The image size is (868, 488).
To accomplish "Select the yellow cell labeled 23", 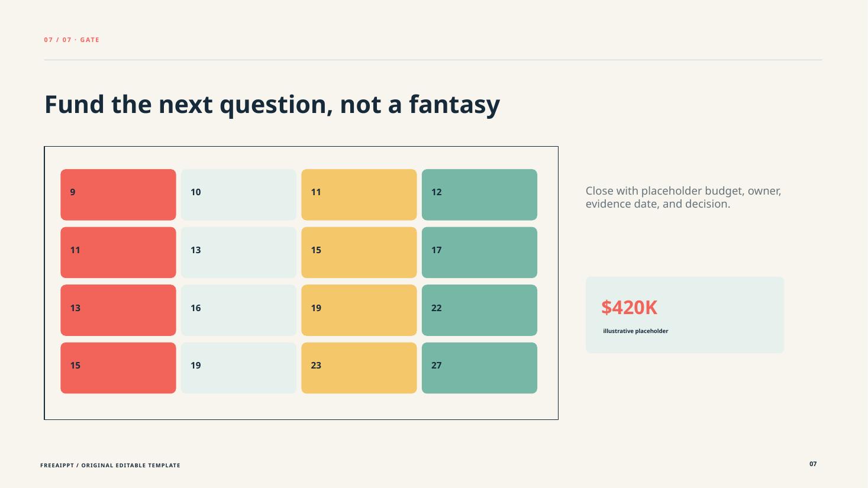I will click(x=359, y=368).
